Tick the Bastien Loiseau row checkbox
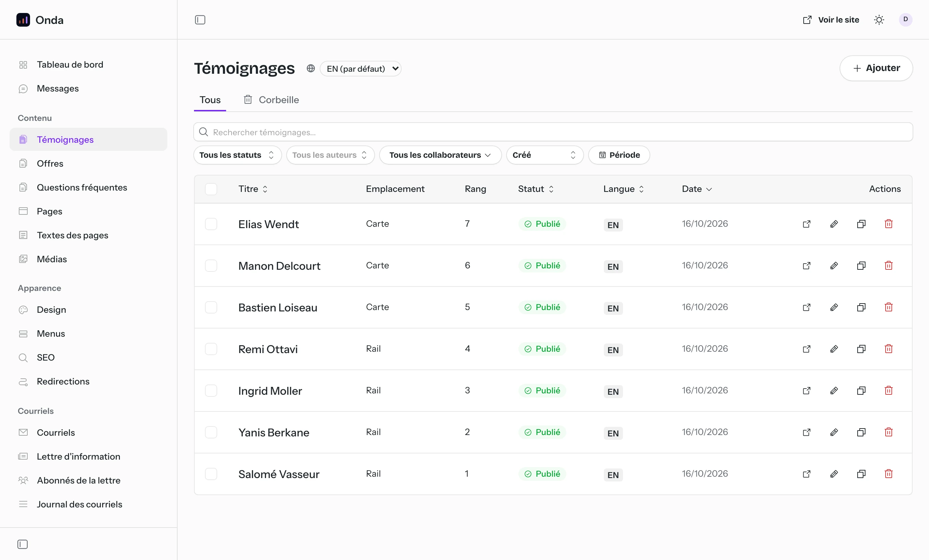 pos(211,307)
